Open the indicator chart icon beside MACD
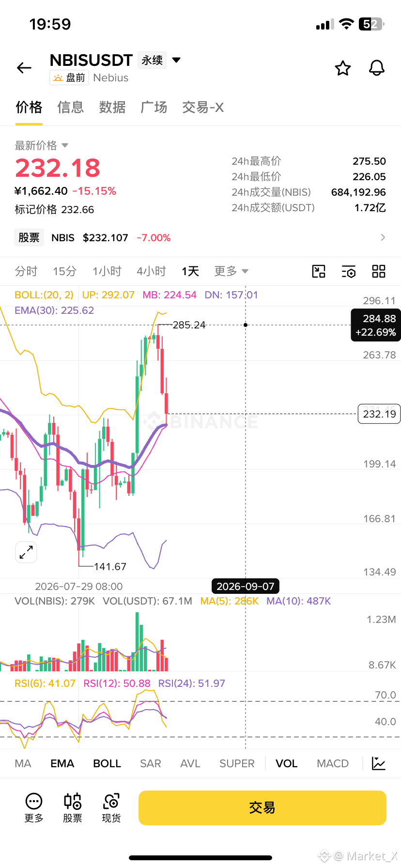Image resolution: width=401 pixels, height=868 pixels. [x=379, y=763]
